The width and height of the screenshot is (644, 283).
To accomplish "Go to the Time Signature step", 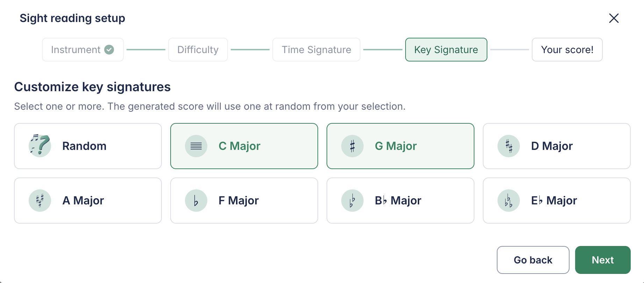I will [x=316, y=50].
